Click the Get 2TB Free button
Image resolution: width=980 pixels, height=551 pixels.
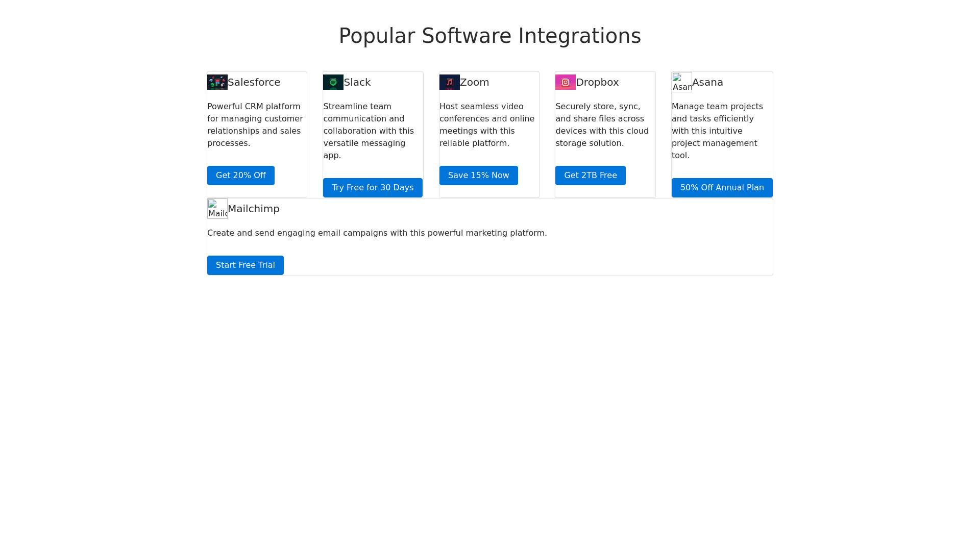tap(590, 176)
